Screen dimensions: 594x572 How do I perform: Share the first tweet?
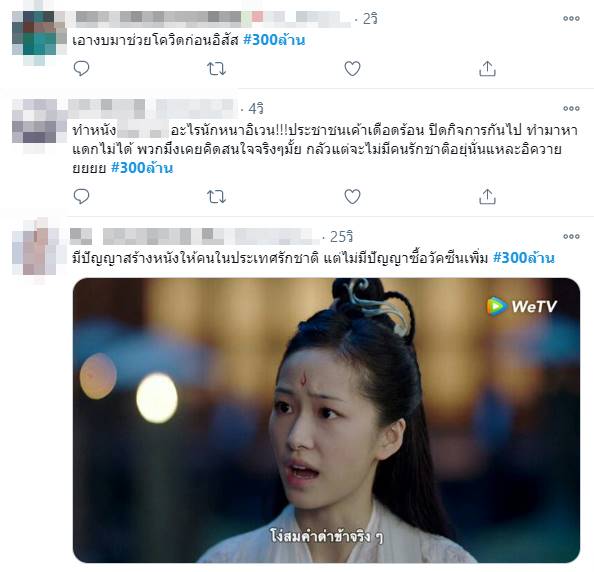point(487,69)
